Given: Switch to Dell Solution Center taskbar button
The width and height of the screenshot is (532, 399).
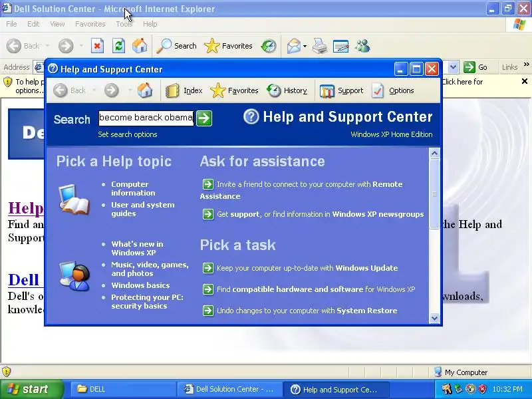Looking at the screenshot, I should (229, 389).
